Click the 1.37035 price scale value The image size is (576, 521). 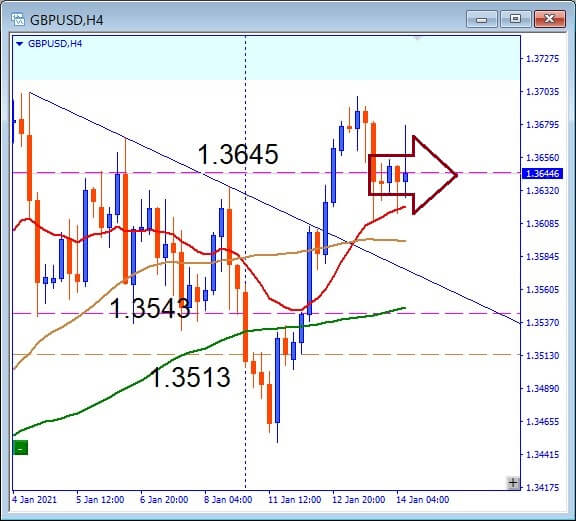point(543,91)
